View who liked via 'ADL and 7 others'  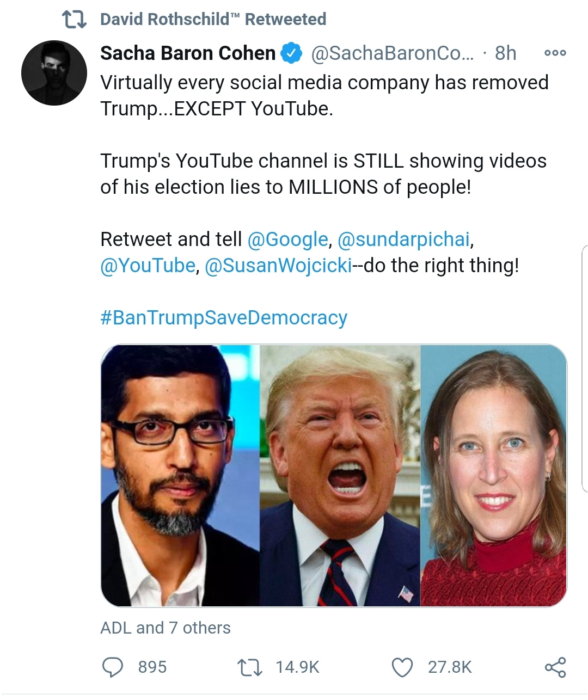point(166,628)
